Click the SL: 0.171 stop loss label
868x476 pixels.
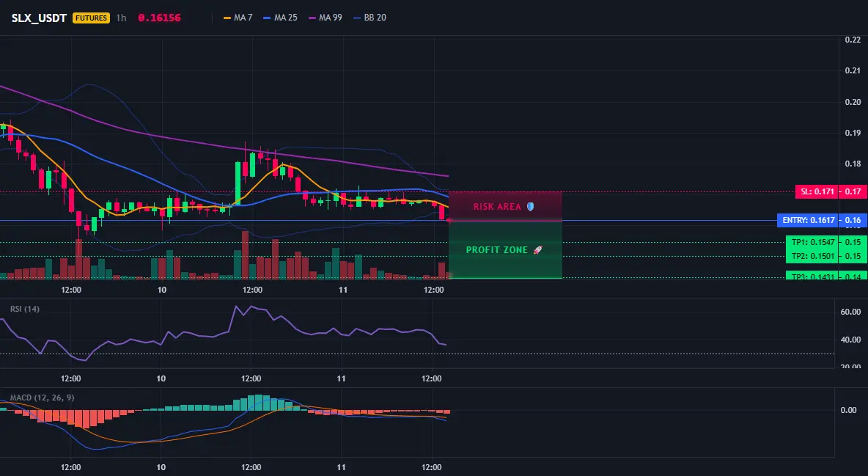click(x=817, y=191)
